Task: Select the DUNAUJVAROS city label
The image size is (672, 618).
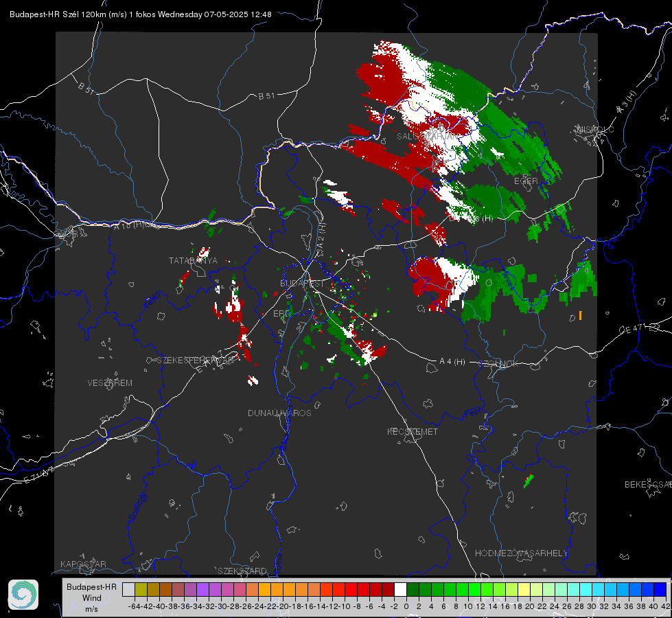Action: coord(279,413)
